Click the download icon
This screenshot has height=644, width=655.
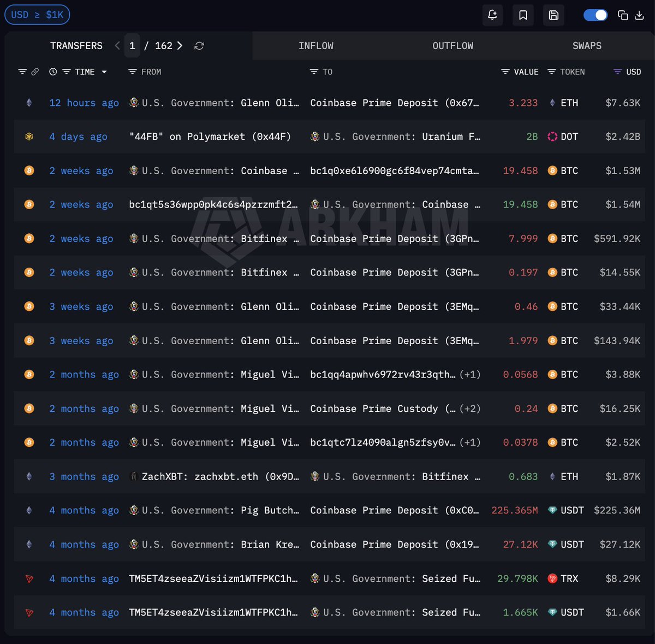pos(639,15)
